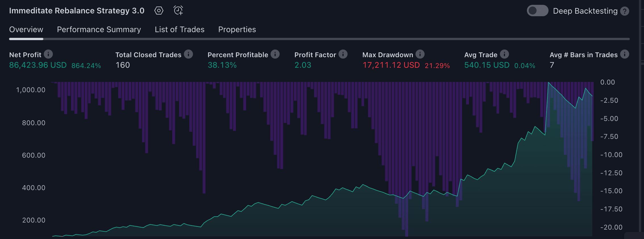Click the -5.00 drawdown axis label
This screenshot has height=239, width=644.
pos(609,119)
